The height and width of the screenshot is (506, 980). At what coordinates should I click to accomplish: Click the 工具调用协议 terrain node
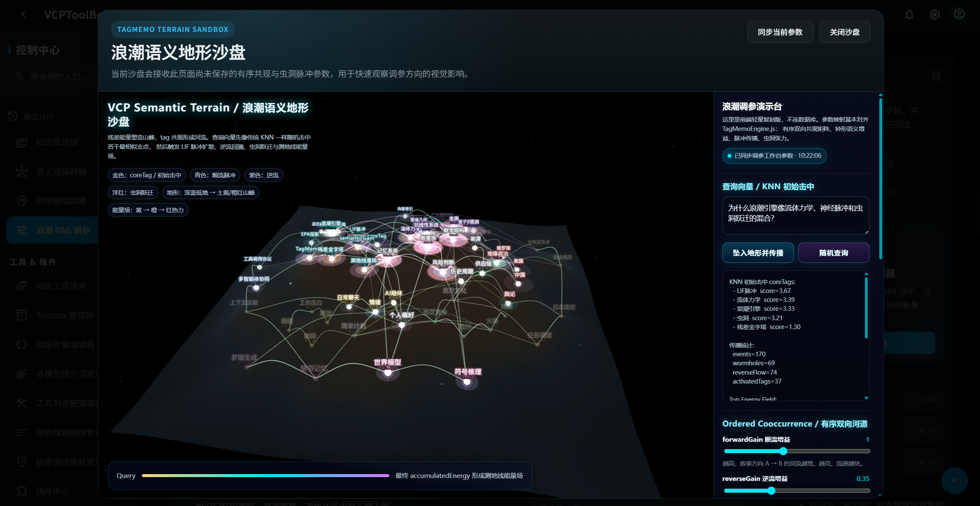tap(259, 267)
